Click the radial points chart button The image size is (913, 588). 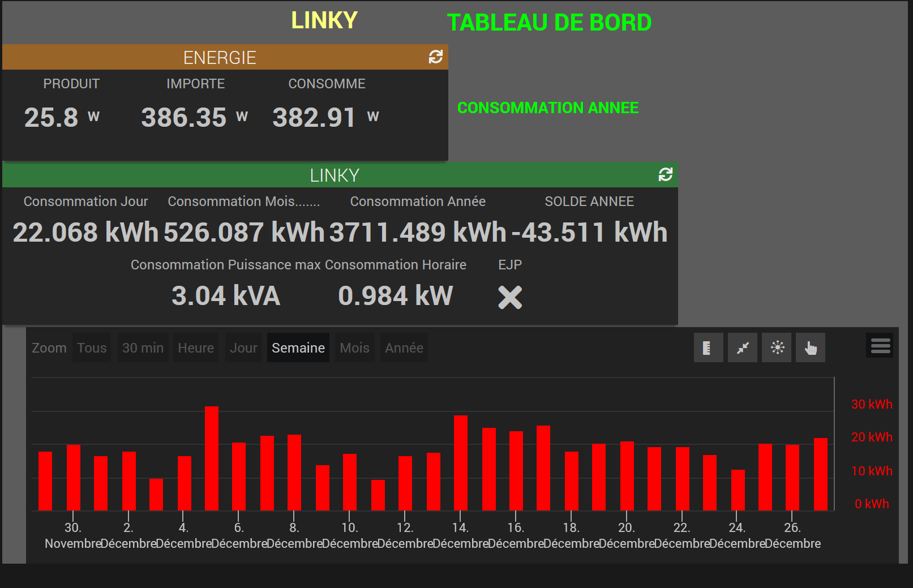point(777,347)
